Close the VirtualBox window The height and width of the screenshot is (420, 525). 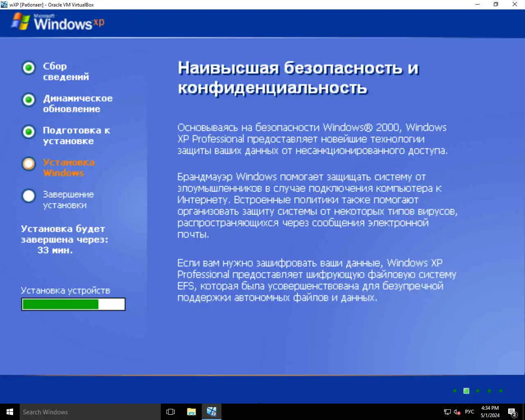click(515, 5)
